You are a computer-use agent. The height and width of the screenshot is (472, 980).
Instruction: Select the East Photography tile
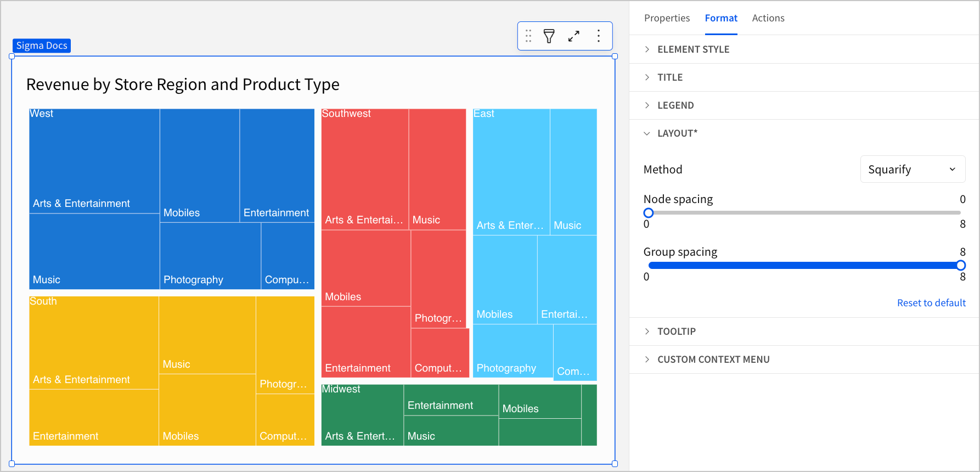point(513,351)
